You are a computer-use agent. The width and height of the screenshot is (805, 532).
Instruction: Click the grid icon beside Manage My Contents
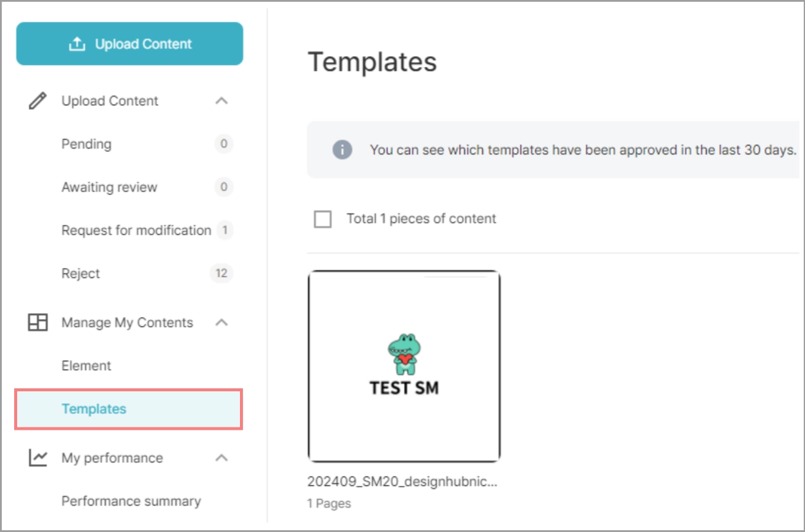pyautogui.click(x=38, y=322)
